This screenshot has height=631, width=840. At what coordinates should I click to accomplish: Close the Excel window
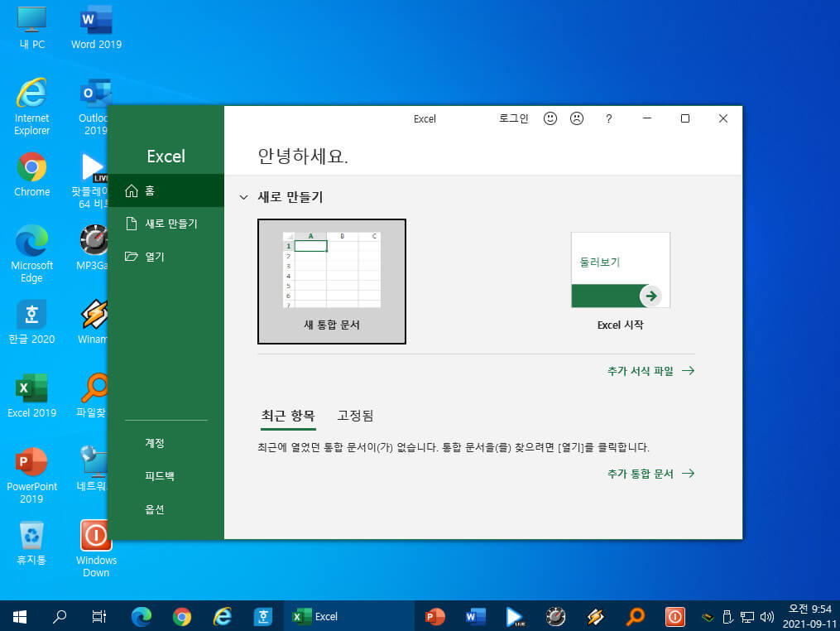pyautogui.click(x=722, y=118)
